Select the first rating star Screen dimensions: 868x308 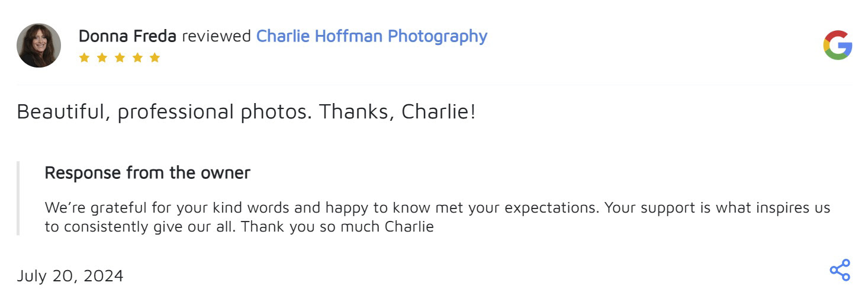click(84, 57)
